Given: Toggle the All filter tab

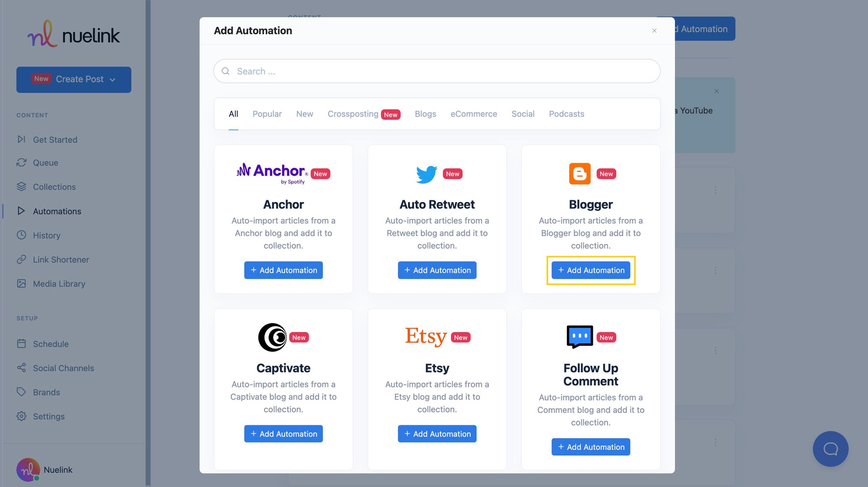Looking at the screenshot, I should tap(233, 113).
